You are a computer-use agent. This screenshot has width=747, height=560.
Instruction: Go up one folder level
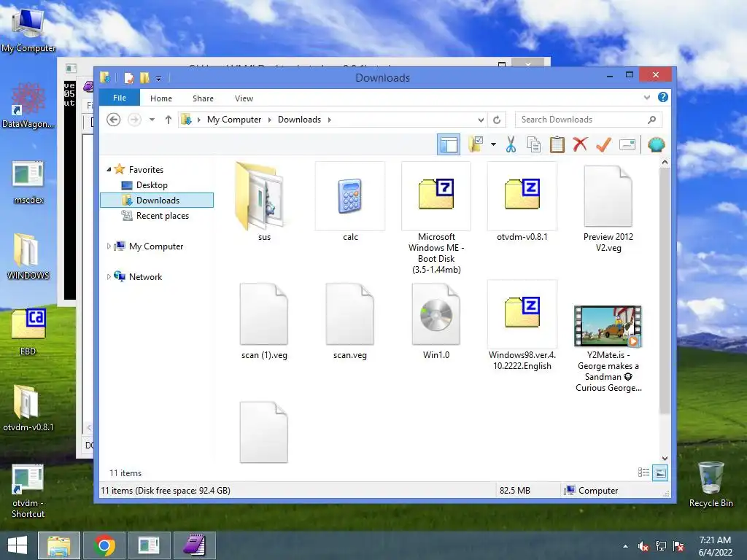(x=169, y=120)
